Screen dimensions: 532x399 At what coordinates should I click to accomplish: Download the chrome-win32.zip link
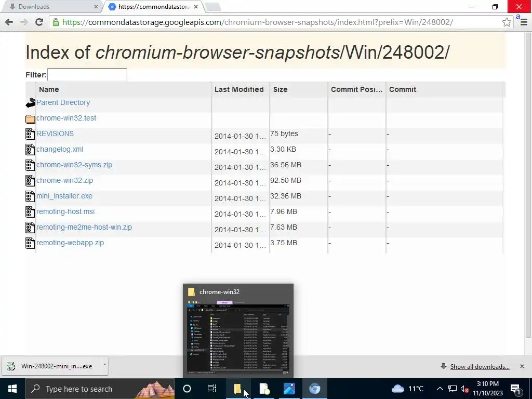tap(64, 180)
